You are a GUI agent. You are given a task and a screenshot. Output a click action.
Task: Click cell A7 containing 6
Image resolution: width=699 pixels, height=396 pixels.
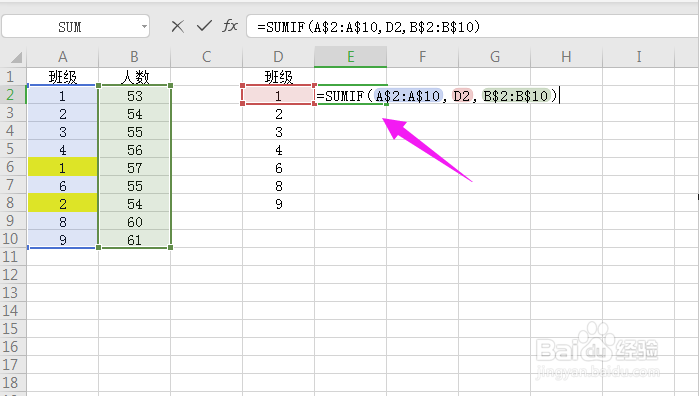(x=63, y=185)
